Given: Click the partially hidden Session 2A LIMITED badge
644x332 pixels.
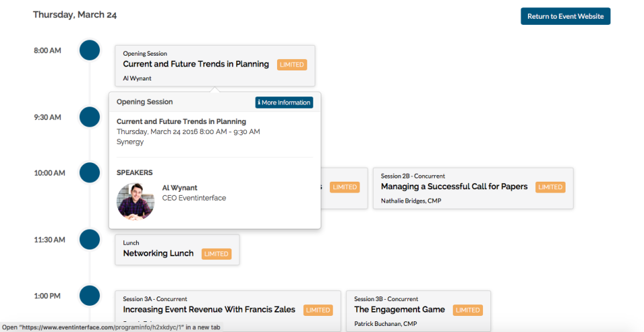Looking at the screenshot, I should click(x=345, y=187).
